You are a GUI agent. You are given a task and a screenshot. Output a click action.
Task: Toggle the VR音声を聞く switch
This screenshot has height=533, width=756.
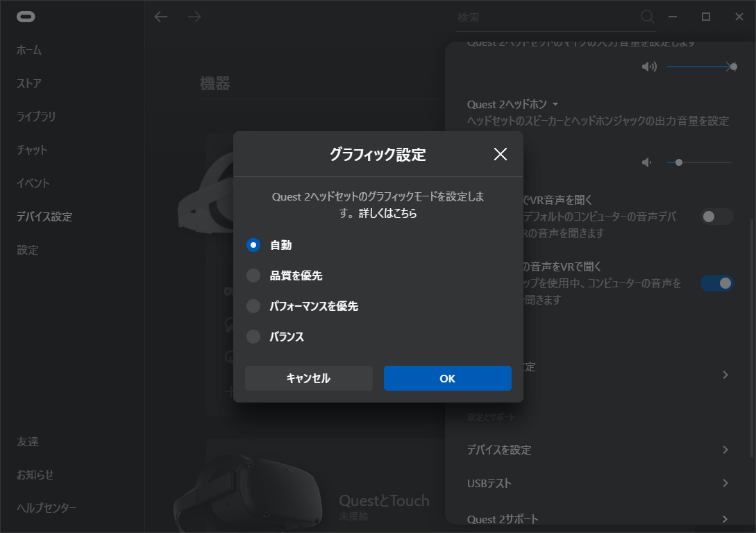[x=717, y=217]
